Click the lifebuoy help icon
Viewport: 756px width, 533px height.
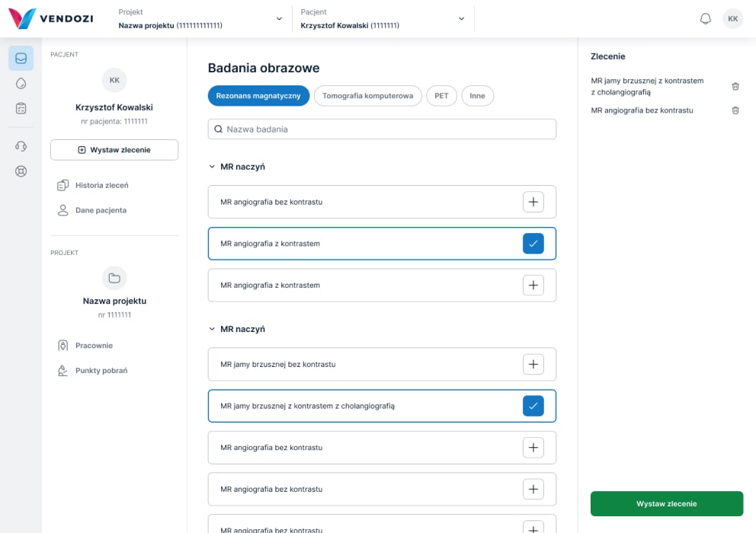click(21, 171)
